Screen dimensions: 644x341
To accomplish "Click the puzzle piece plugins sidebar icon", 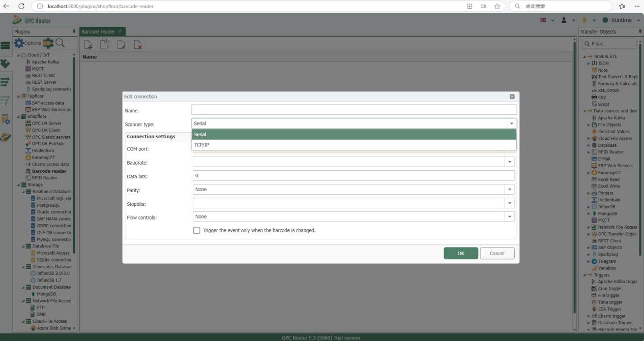I will click(5, 64).
